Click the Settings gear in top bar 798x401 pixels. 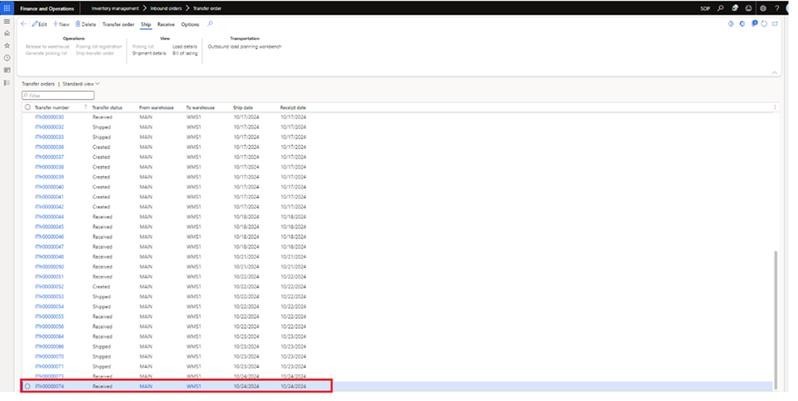pyautogui.click(x=762, y=8)
